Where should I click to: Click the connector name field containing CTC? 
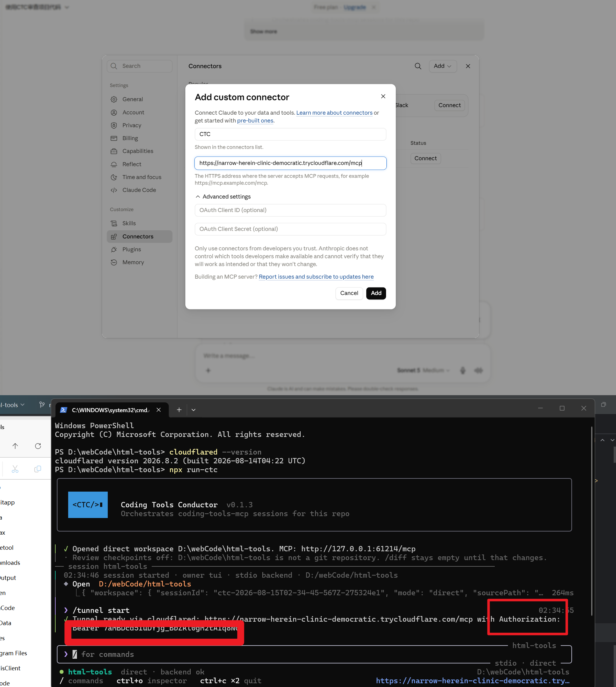(x=290, y=134)
